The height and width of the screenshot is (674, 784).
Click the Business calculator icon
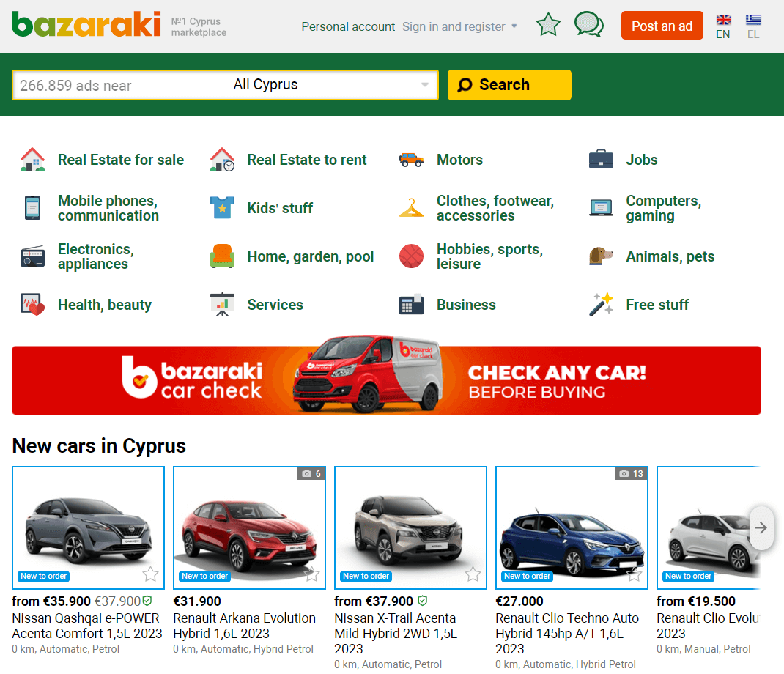pos(411,305)
